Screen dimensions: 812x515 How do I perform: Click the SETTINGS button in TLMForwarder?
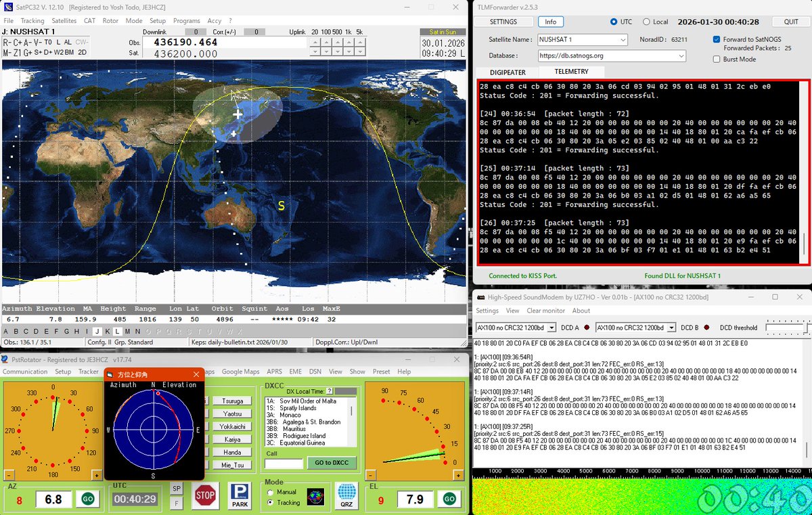tap(503, 22)
